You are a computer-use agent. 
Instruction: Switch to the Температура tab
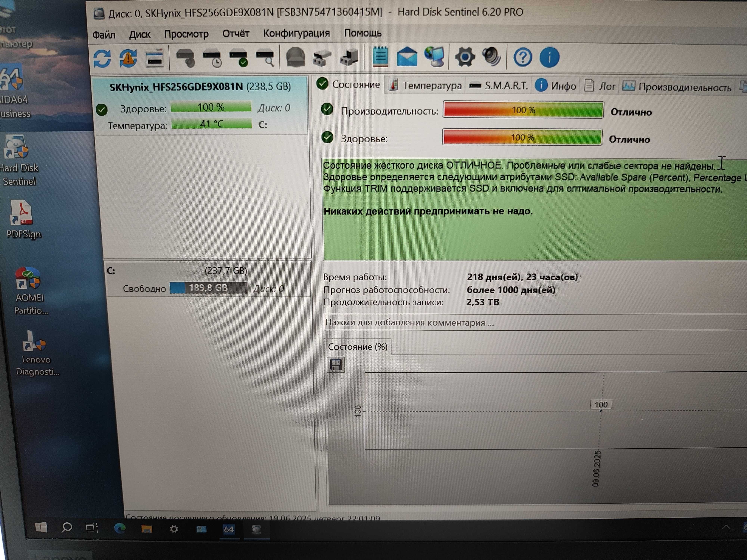tap(425, 85)
